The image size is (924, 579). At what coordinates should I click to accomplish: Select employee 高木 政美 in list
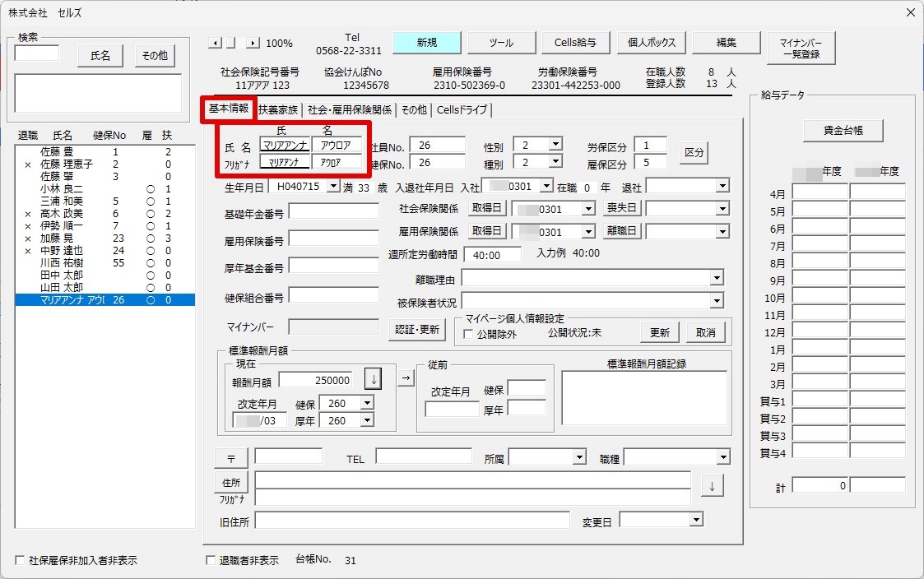point(104,214)
